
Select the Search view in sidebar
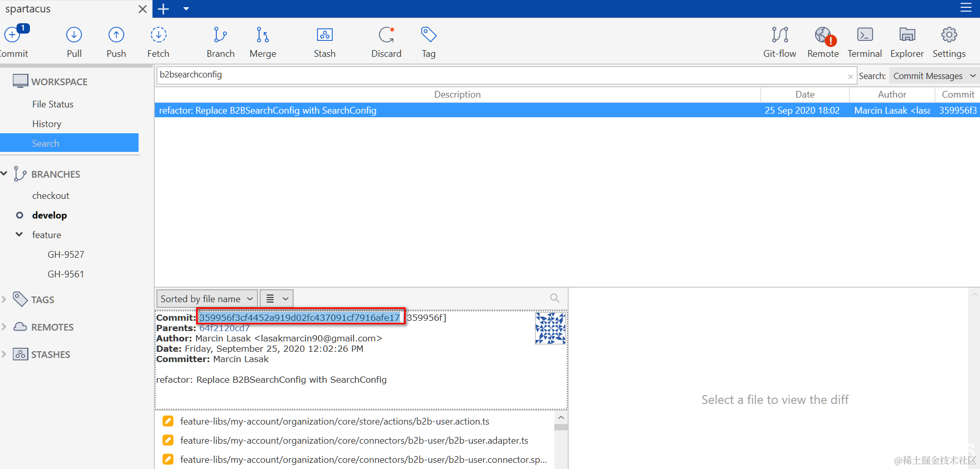(69, 143)
